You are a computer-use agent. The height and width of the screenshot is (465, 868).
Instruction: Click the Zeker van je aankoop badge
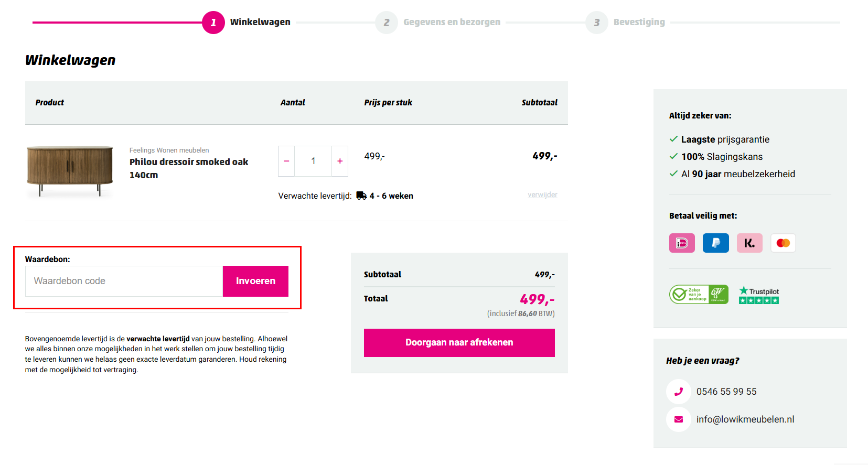point(699,294)
